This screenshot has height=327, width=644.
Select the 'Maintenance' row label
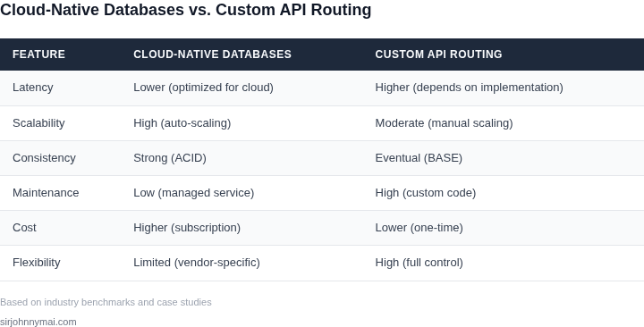46,193
